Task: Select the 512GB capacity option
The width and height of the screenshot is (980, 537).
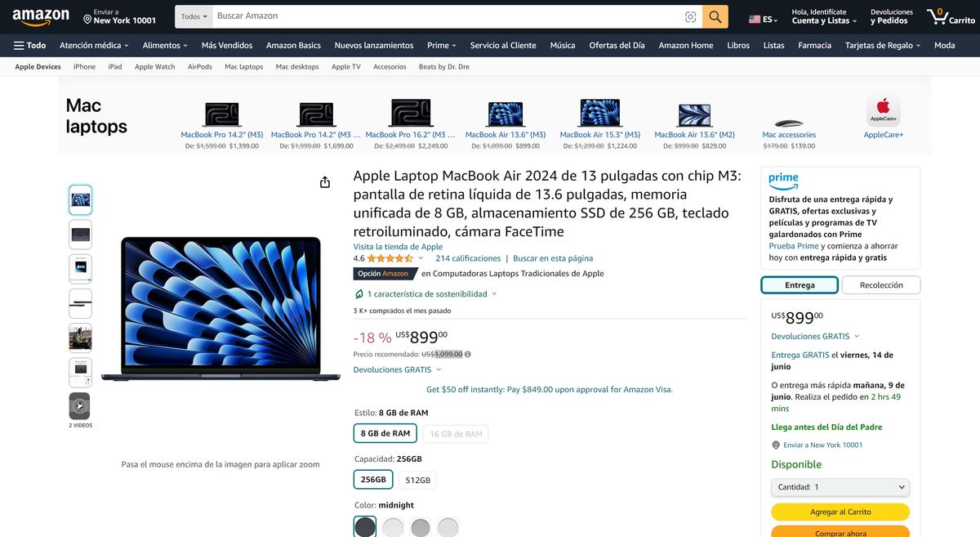Action: click(417, 480)
